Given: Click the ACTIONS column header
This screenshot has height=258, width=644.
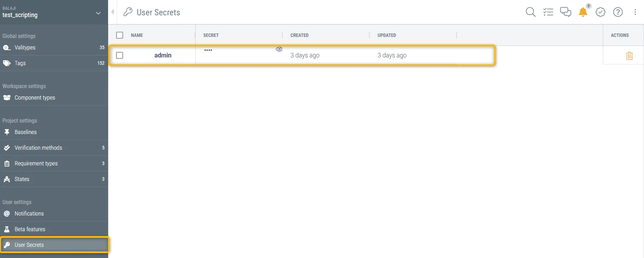Looking at the screenshot, I should (620, 35).
